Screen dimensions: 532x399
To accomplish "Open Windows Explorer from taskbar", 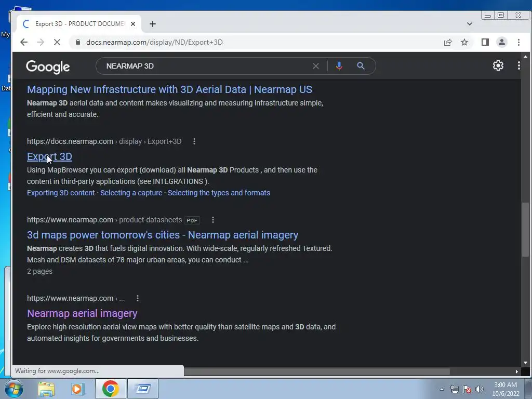I will [46, 389].
